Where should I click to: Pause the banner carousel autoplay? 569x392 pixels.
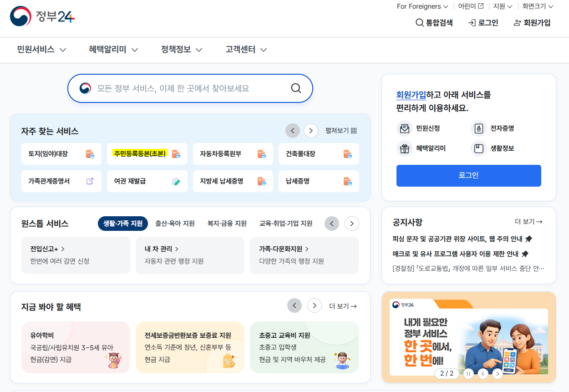(468, 373)
